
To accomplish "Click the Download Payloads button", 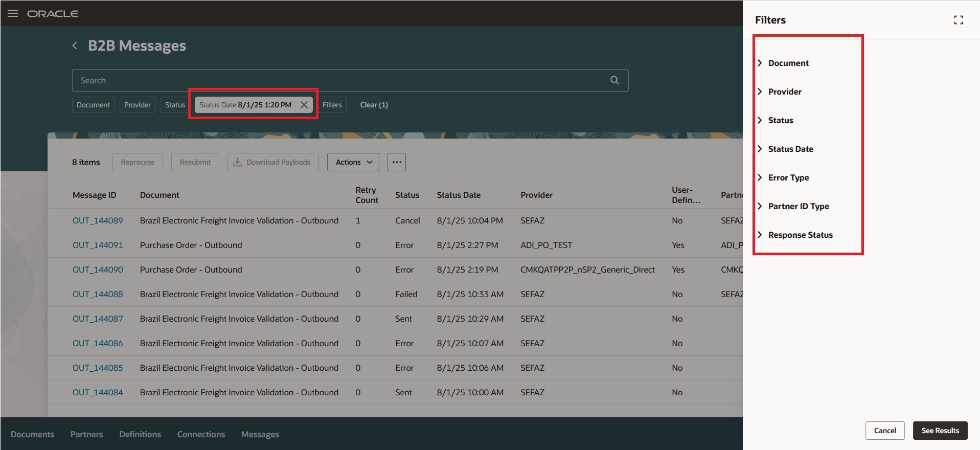I will (272, 162).
